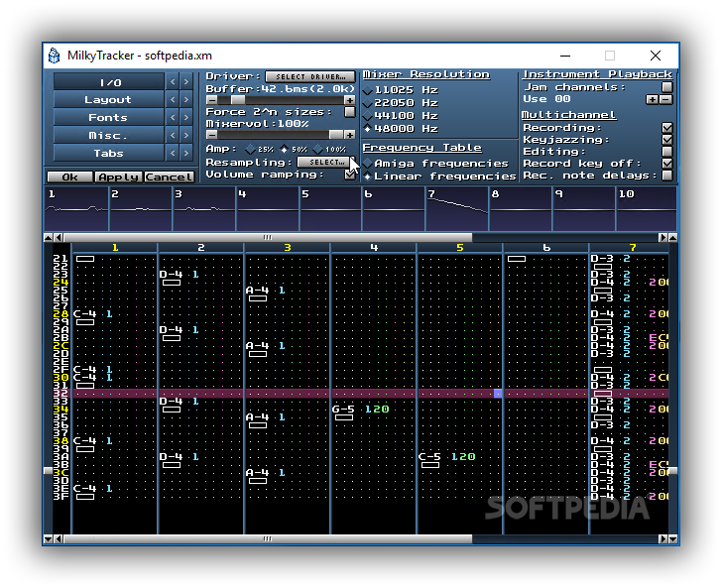
Task: Open the Layout settings page
Action: pyautogui.click(x=109, y=99)
